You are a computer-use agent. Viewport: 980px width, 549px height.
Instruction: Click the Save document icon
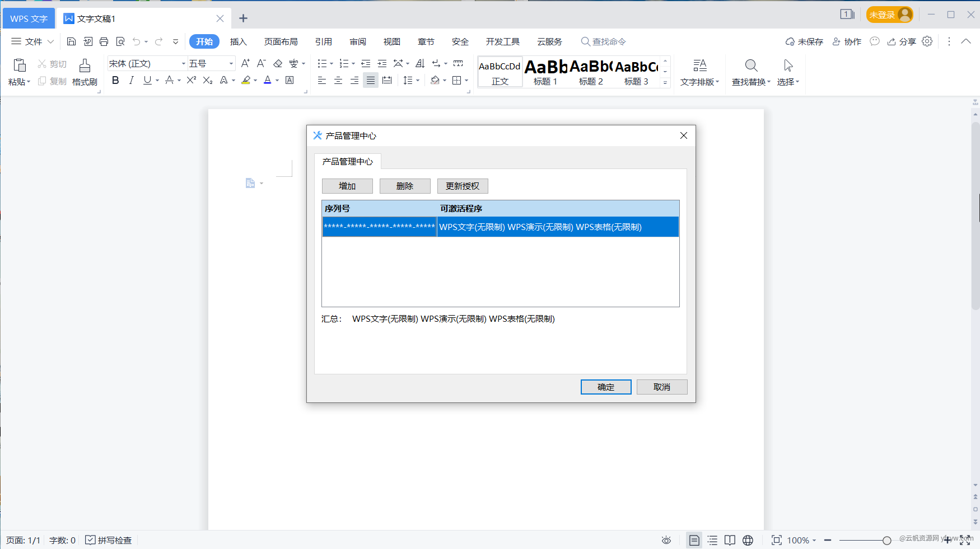(x=71, y=41)
